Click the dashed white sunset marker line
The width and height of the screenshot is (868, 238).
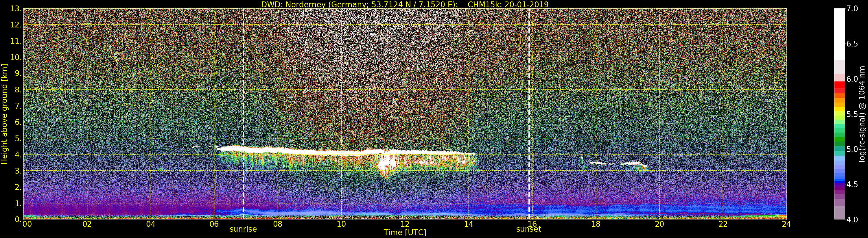(x=529, y=114)
